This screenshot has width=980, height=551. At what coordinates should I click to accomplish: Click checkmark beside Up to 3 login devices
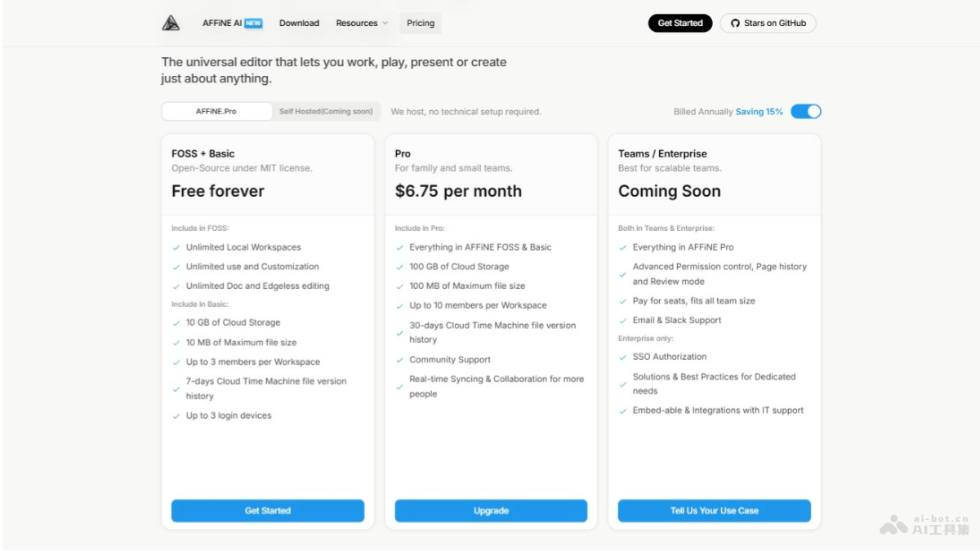[176, 416]
